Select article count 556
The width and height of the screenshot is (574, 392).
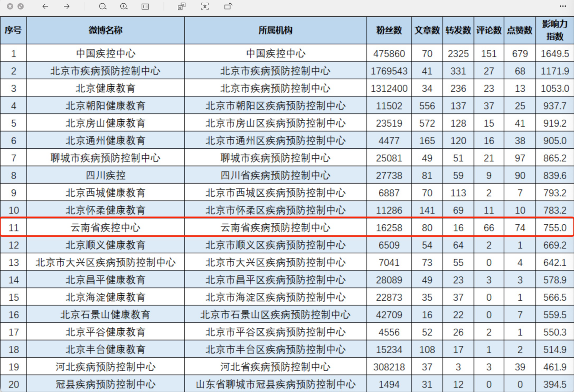pos(427,106)
